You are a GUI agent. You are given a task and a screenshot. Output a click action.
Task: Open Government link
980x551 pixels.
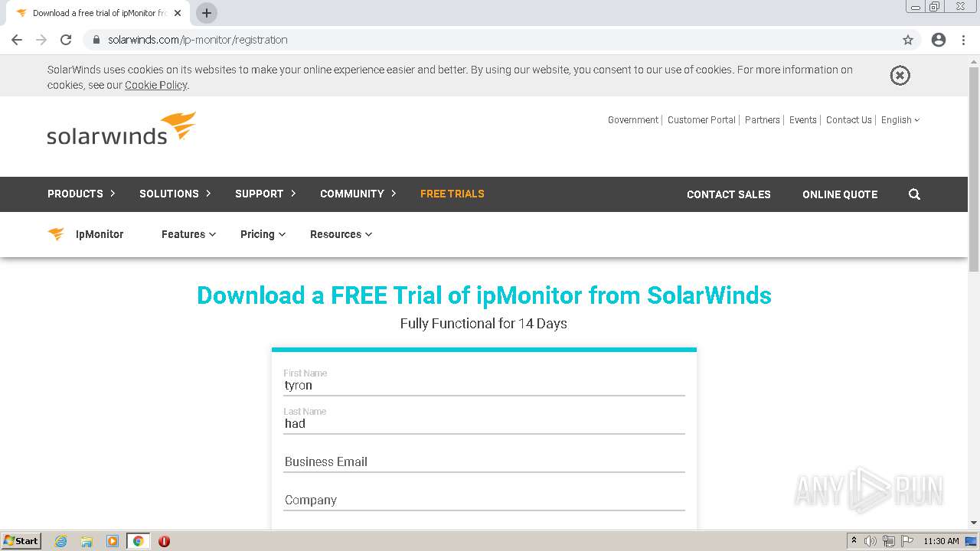(633, 120)
